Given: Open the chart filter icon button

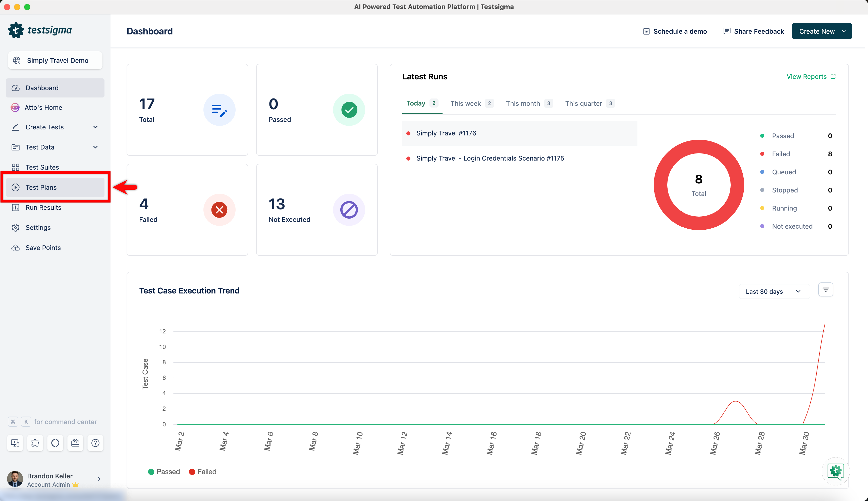Looking at the screenshot, I should click(825, 290).
